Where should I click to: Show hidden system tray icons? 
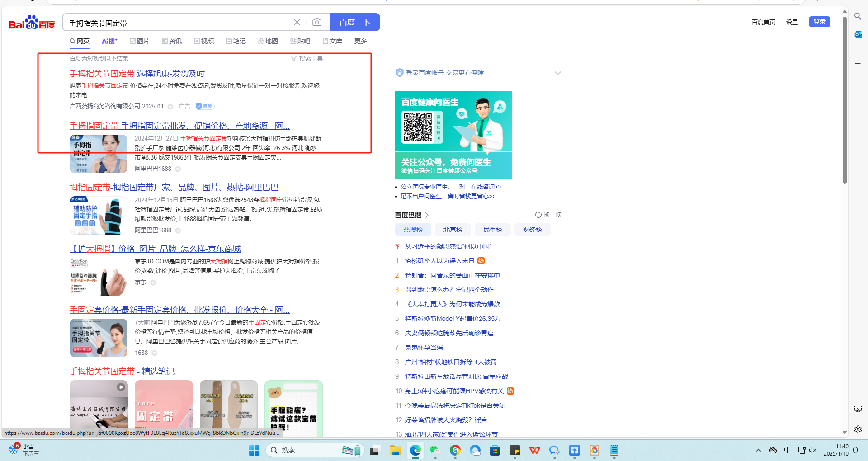tap(759, 450)
